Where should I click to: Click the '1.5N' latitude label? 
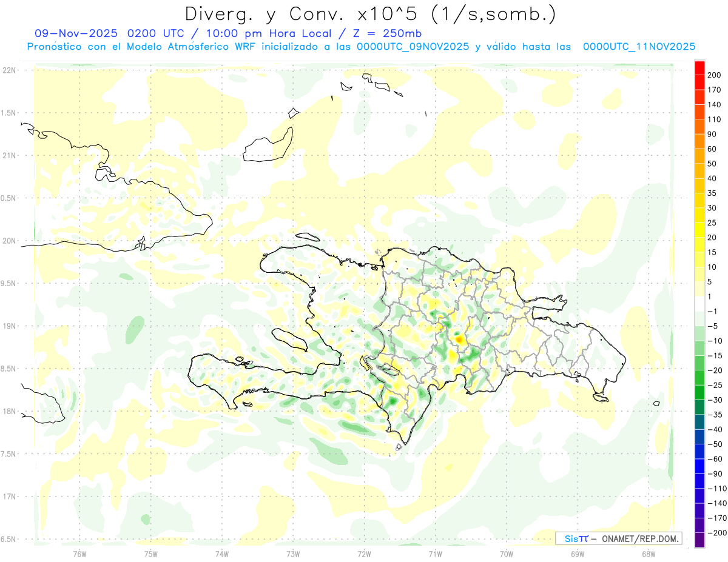pos(8,113)
